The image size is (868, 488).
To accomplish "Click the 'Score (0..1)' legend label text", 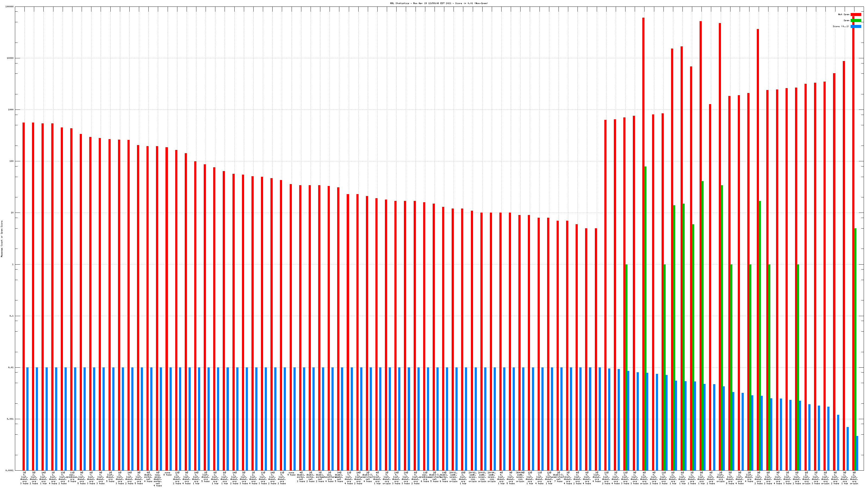I will [841, 26].
